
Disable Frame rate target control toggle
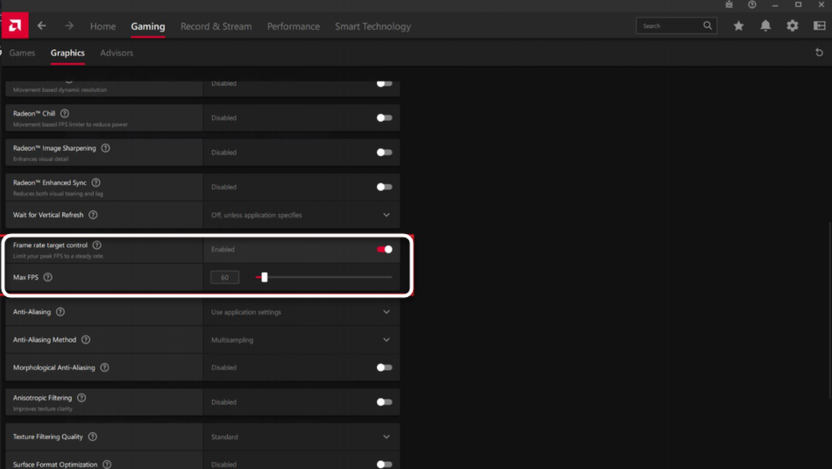click(385, 249)
